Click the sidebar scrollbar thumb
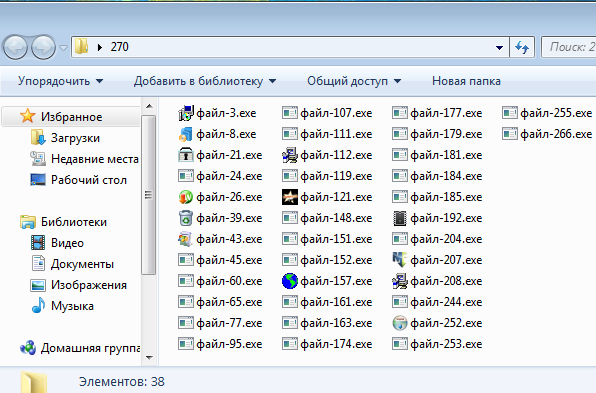 point(149,195)
